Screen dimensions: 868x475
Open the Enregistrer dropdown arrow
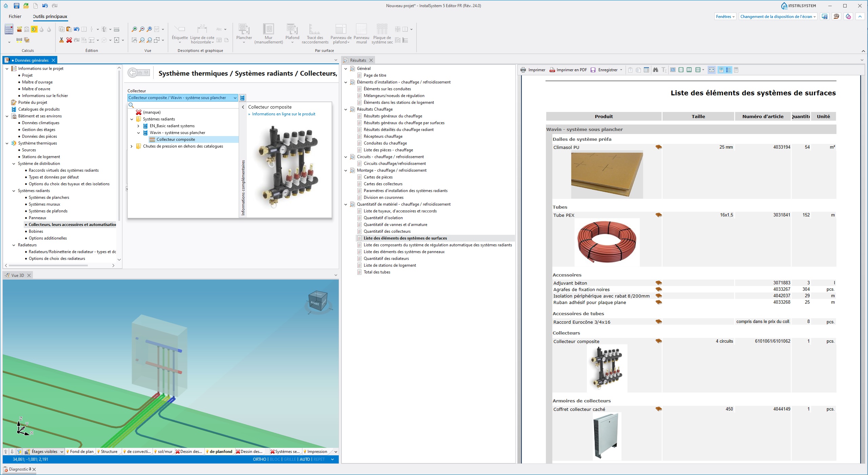621,70
